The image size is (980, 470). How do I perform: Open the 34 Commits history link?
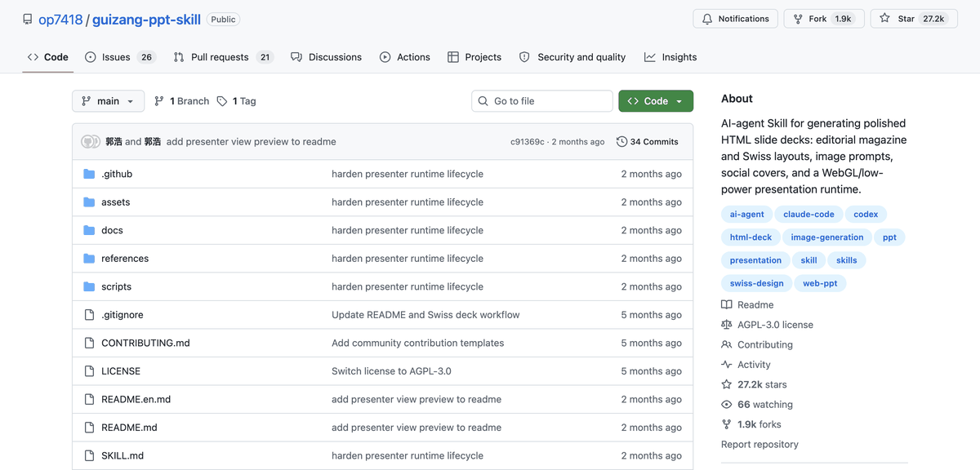coord(648,142)
